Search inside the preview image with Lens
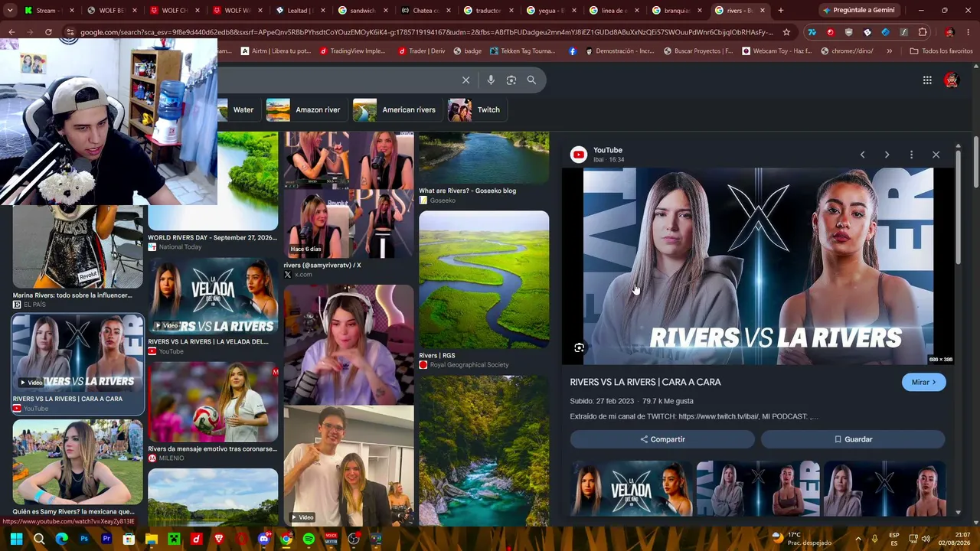Image resolution: width=980 pixels, height=551 pixels. click(579, 347)
